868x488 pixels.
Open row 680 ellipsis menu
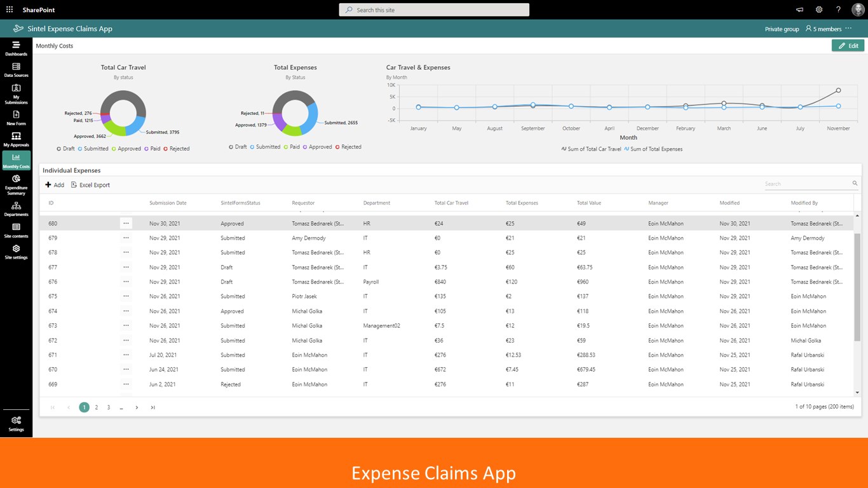(x=126, y=223)
